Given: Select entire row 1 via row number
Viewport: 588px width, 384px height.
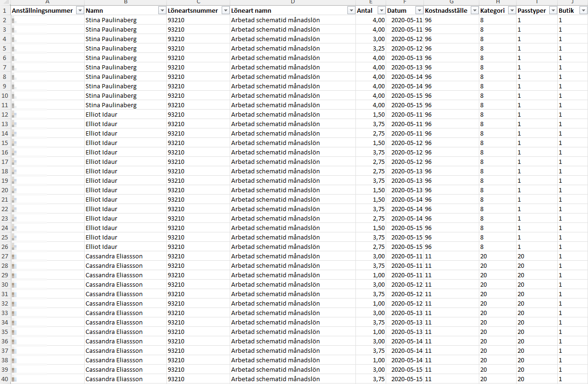Looking at the screenshot, I should (x=5, y=10).
